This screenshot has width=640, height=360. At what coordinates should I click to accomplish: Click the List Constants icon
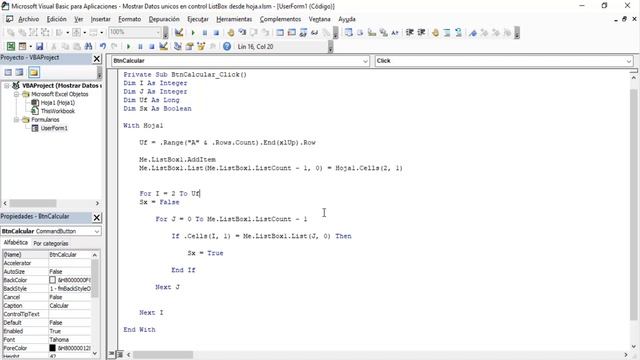click(x=360, y=33)
